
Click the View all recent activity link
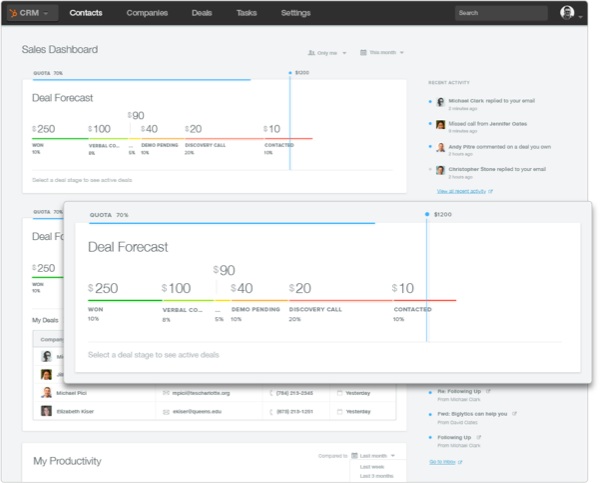[x=461, y=191]
